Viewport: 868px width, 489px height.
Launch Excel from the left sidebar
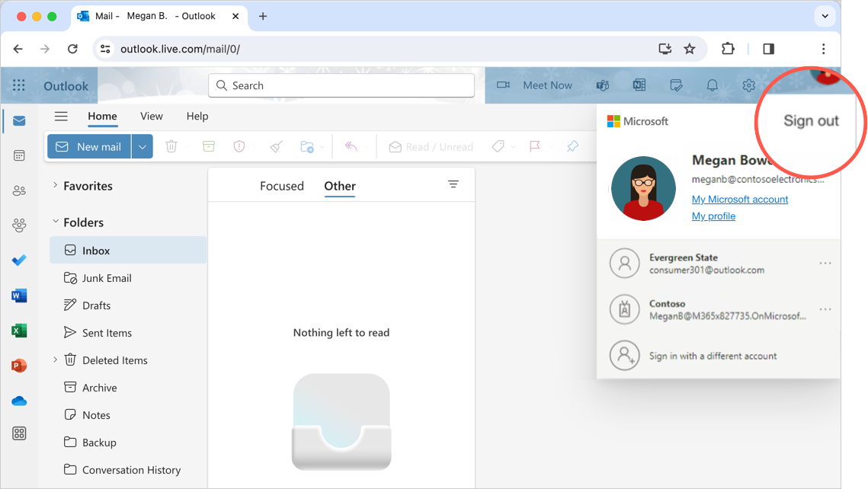18,330
